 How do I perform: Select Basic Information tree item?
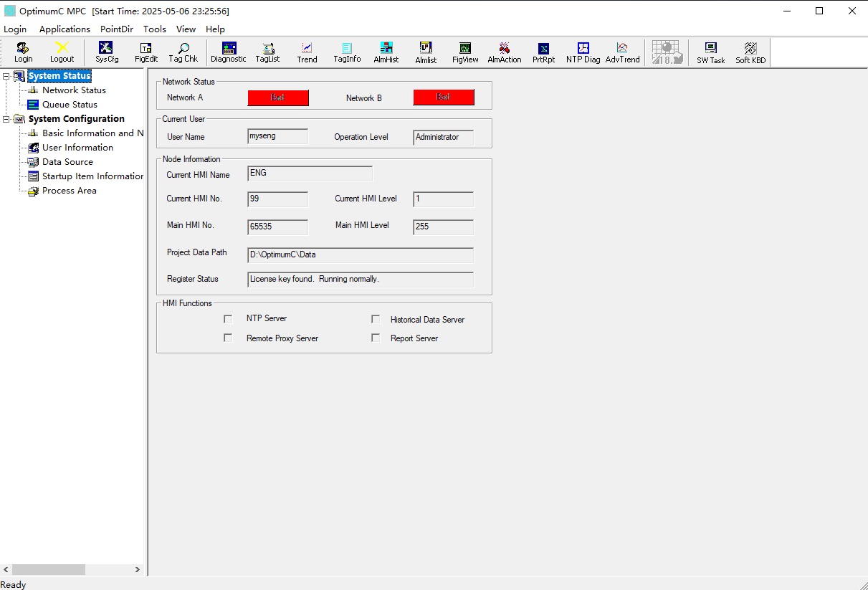click(x=92, y=133)
